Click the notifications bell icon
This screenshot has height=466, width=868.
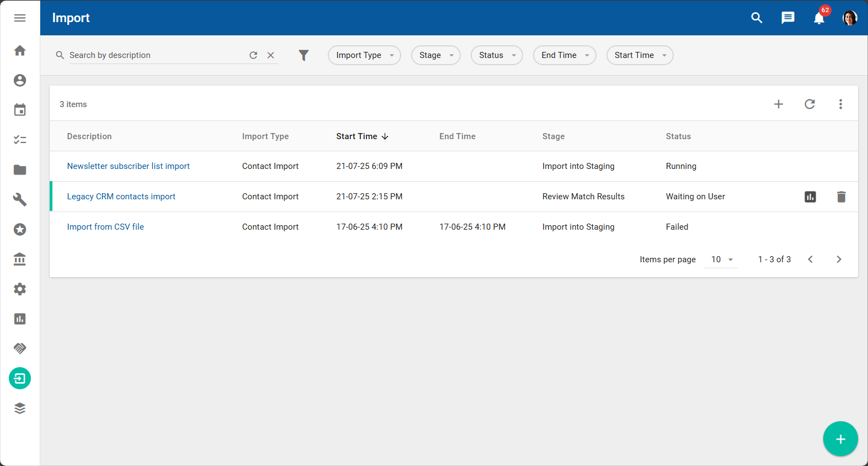click(x=819, y=18)
